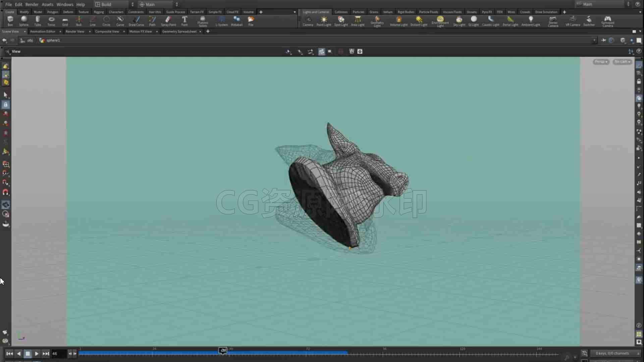
Task: Expand the Persp viewport dropdown
Action: 601,62
